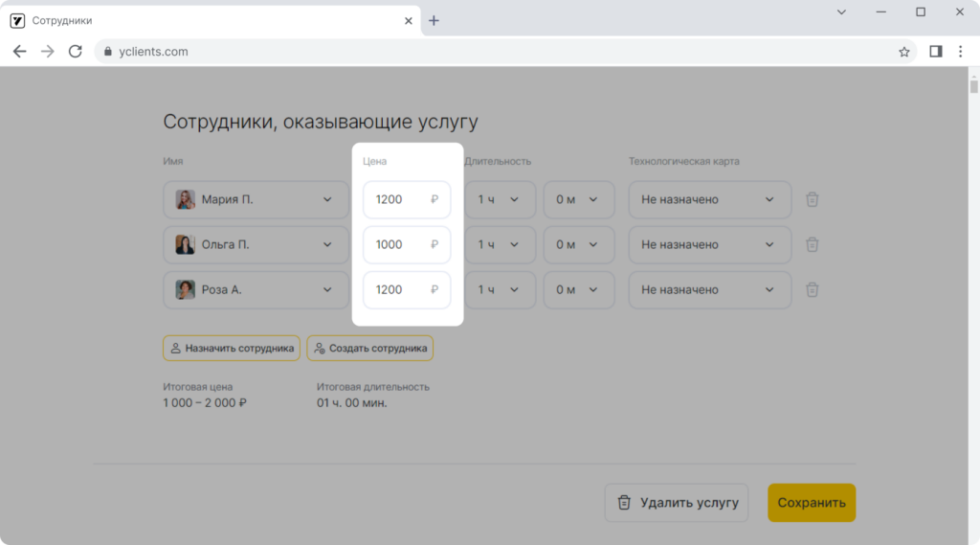Open Технологическая карта dropdown for Мария П.
The image size is (980, 545).
710,199
